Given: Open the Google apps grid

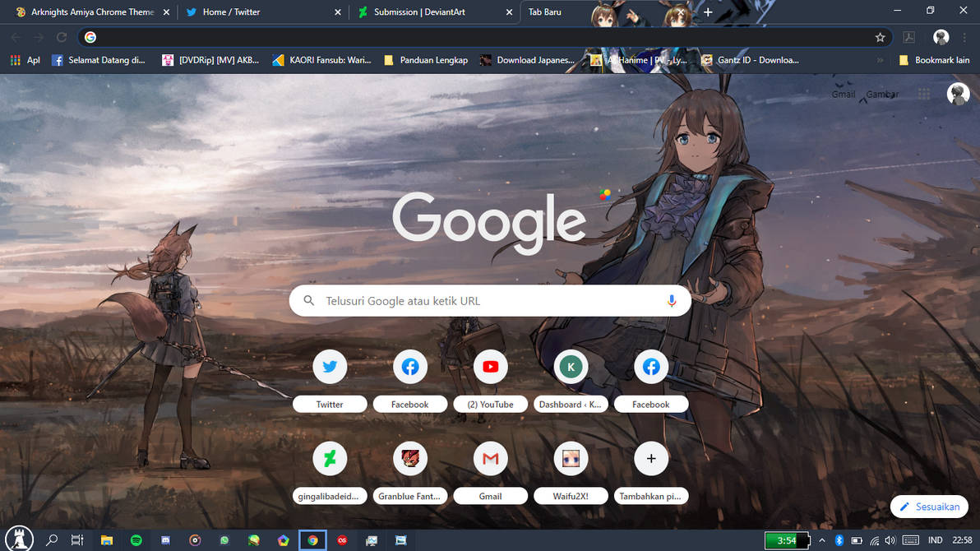Looking at the screenshot, I should [x=924, y=95].
